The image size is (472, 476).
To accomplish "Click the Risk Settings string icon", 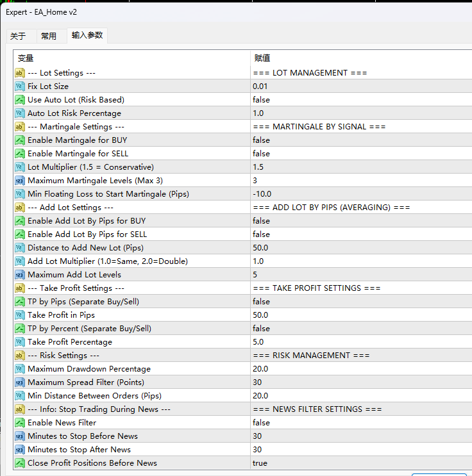I will [19, 356].
